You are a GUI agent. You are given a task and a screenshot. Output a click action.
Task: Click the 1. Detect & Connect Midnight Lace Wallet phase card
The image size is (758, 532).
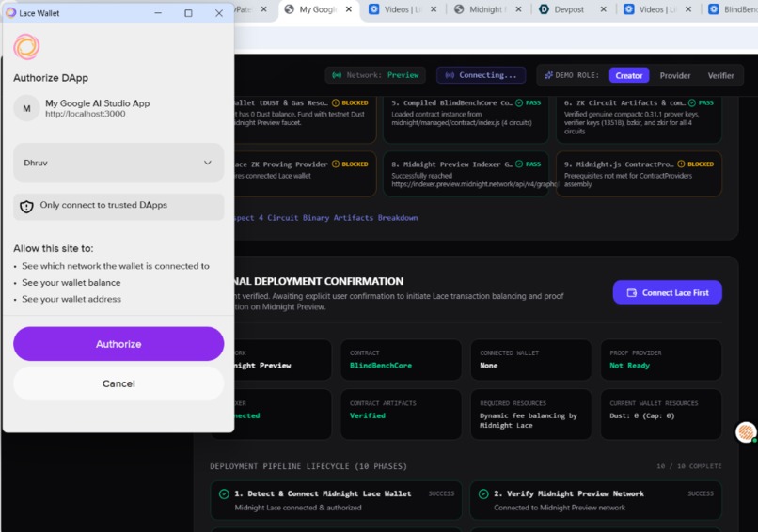pos(336,500)
